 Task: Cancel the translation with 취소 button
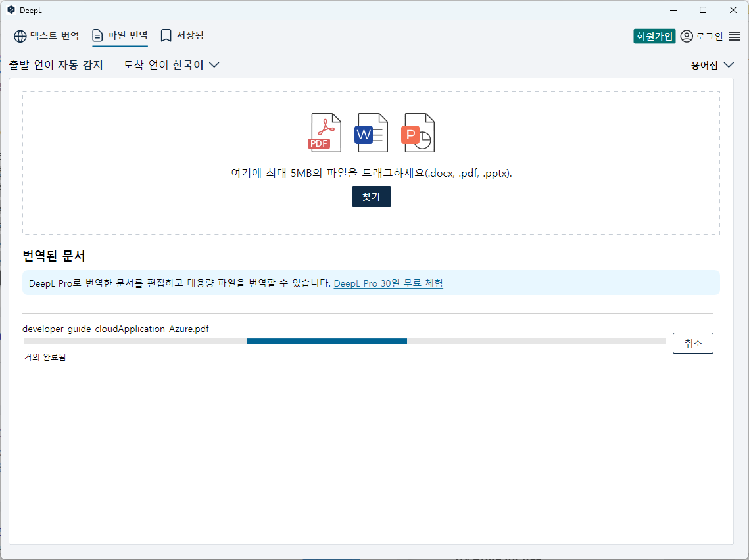pos(692,343)
